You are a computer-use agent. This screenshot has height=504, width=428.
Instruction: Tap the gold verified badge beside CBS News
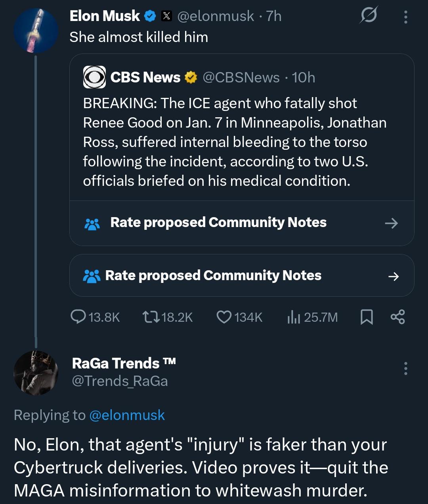click(191, 77)
